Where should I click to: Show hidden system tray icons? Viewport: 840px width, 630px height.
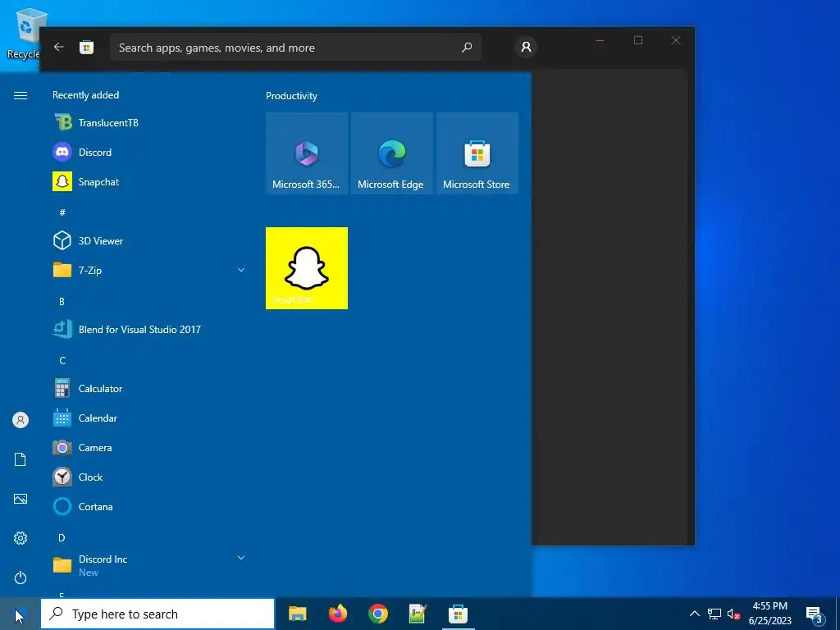click(694, 614)
